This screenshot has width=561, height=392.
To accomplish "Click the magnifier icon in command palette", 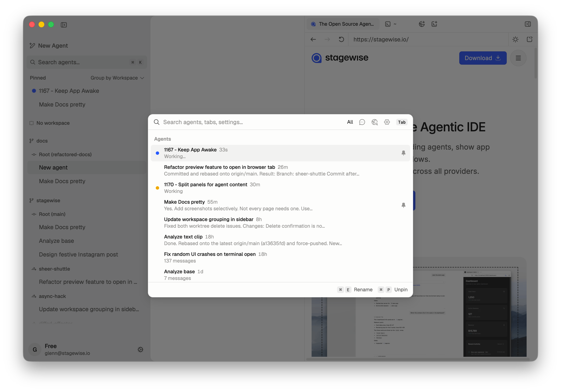I will tap(157, 122).
